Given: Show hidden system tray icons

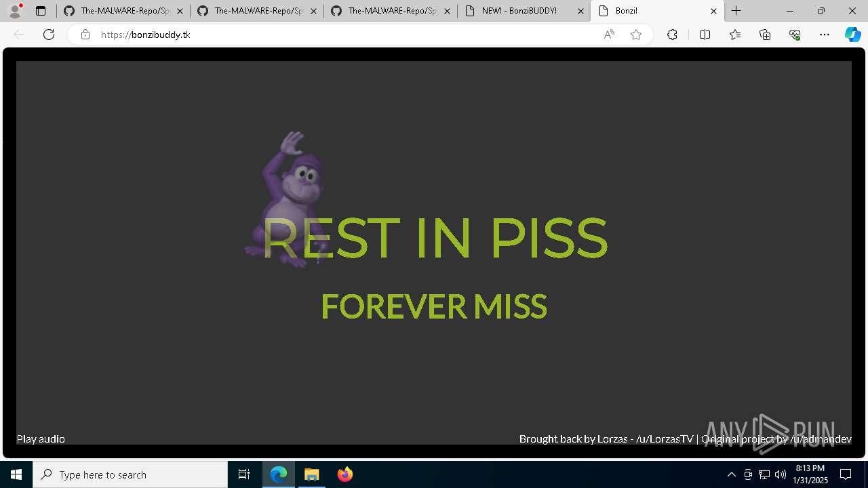Looking at the screenshot, I should (x=731, y=474).
